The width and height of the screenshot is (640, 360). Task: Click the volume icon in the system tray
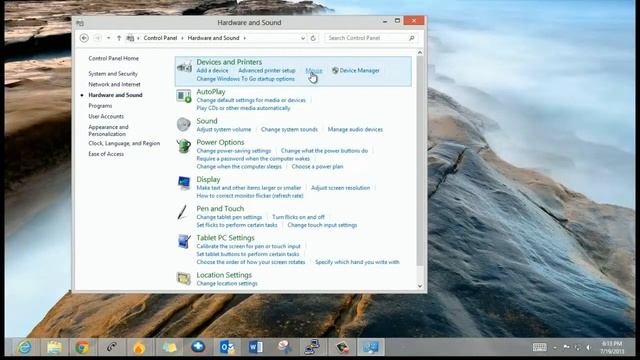click(589, 347)
